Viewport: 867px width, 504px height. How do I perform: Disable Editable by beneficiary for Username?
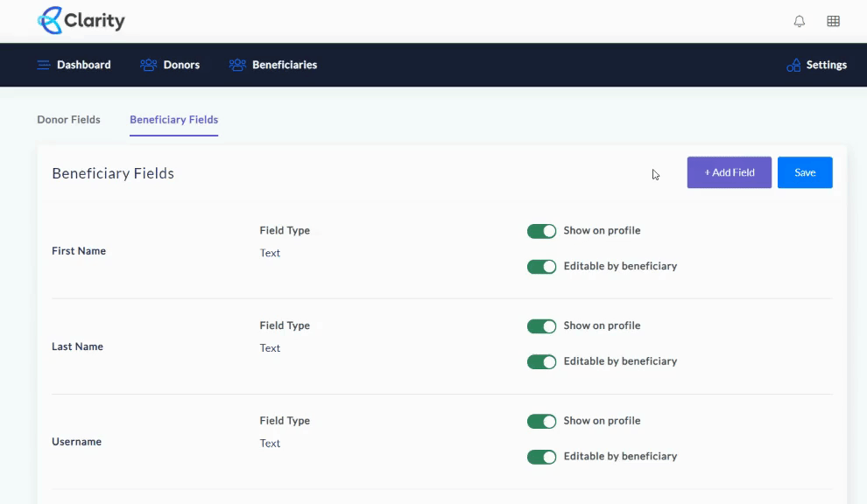542,456
